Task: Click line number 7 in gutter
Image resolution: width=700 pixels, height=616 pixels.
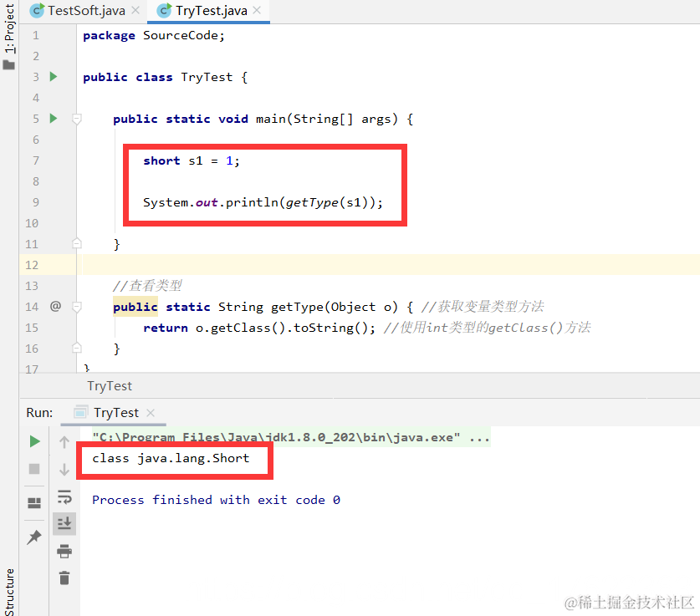Action: [36, 160]
